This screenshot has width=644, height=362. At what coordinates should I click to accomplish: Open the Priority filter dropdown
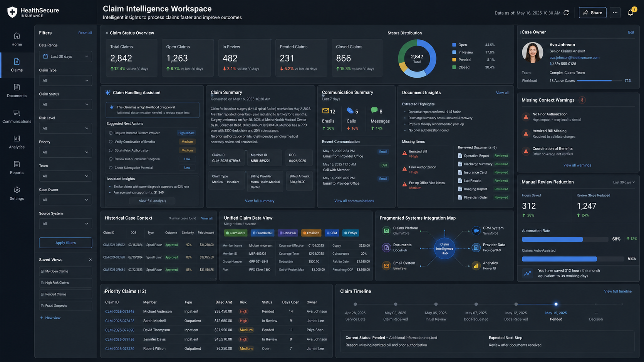65,152
